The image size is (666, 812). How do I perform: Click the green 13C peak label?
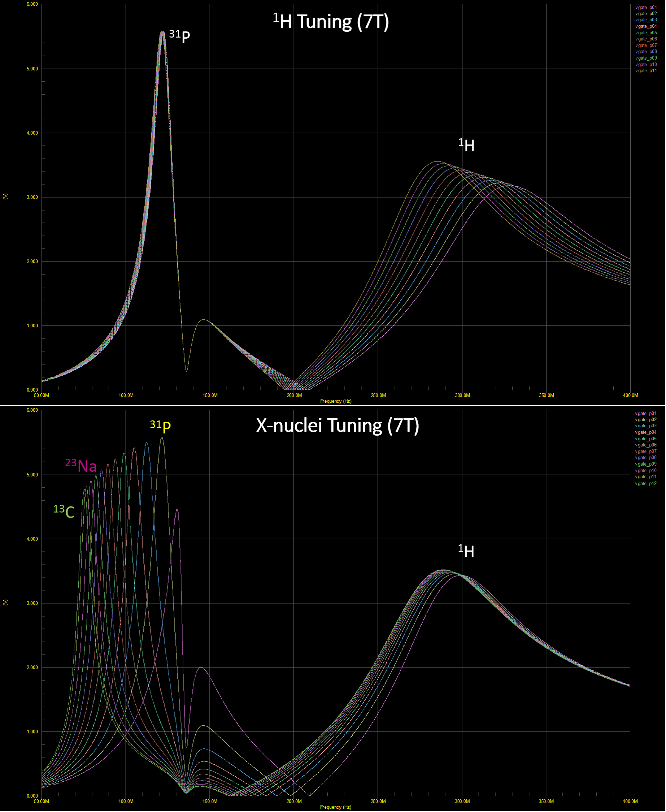(x=64, y=511)
